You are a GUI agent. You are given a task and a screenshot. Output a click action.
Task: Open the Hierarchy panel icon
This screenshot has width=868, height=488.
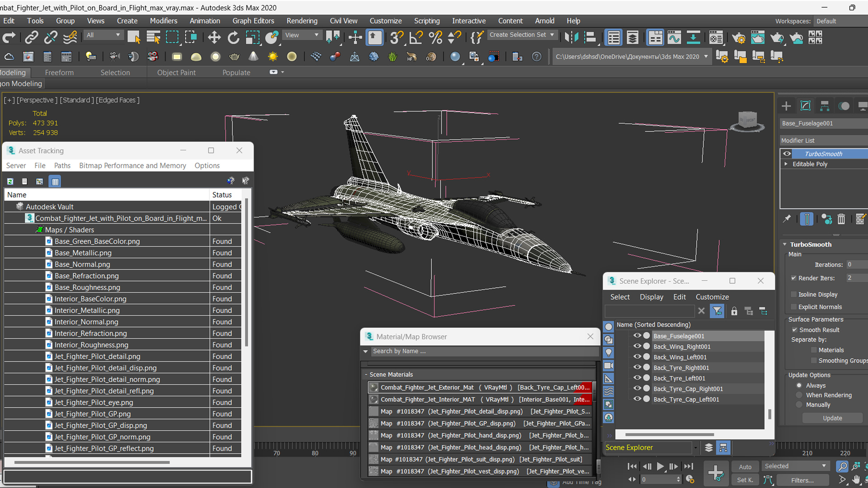coord(825,106)
